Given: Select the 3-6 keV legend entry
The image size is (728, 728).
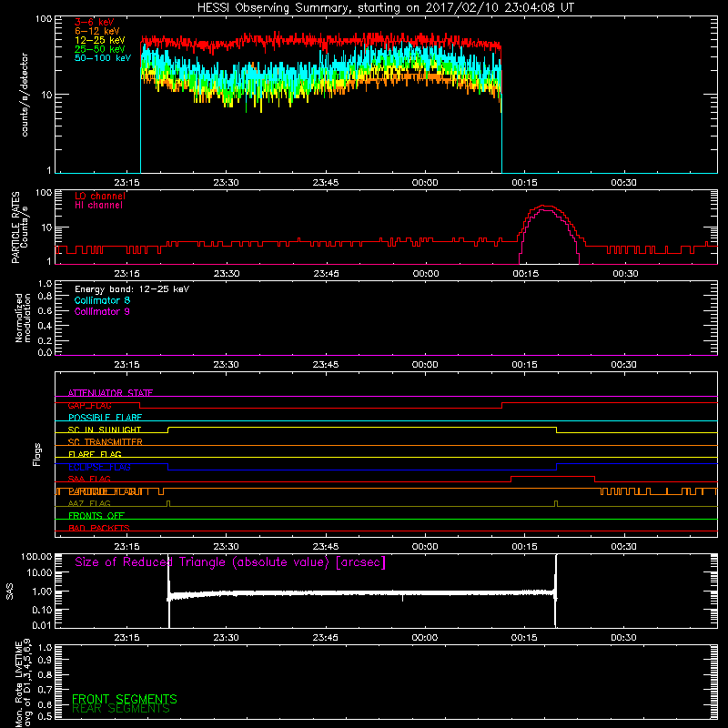Looking at the screenshot, I should point(95,22).
